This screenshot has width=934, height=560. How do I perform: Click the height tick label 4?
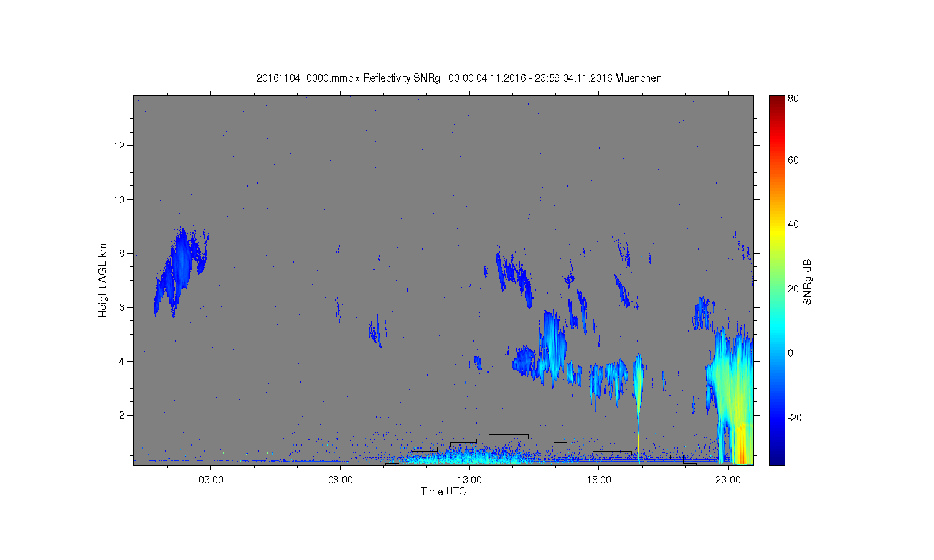point(123,362)
